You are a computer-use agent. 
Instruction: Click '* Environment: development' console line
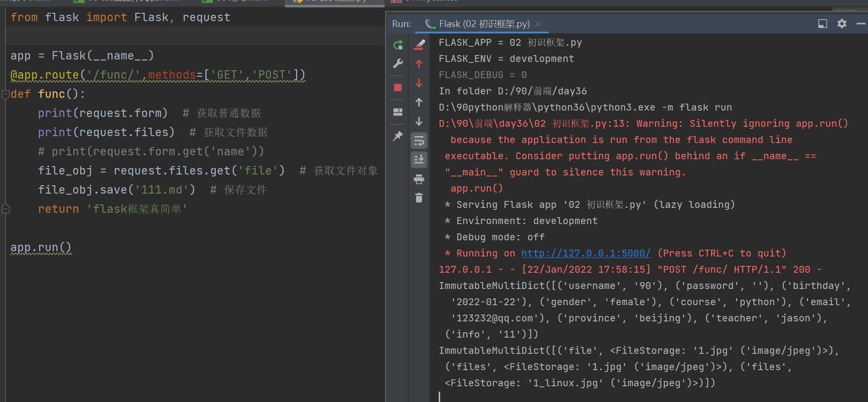click(521, 221)
